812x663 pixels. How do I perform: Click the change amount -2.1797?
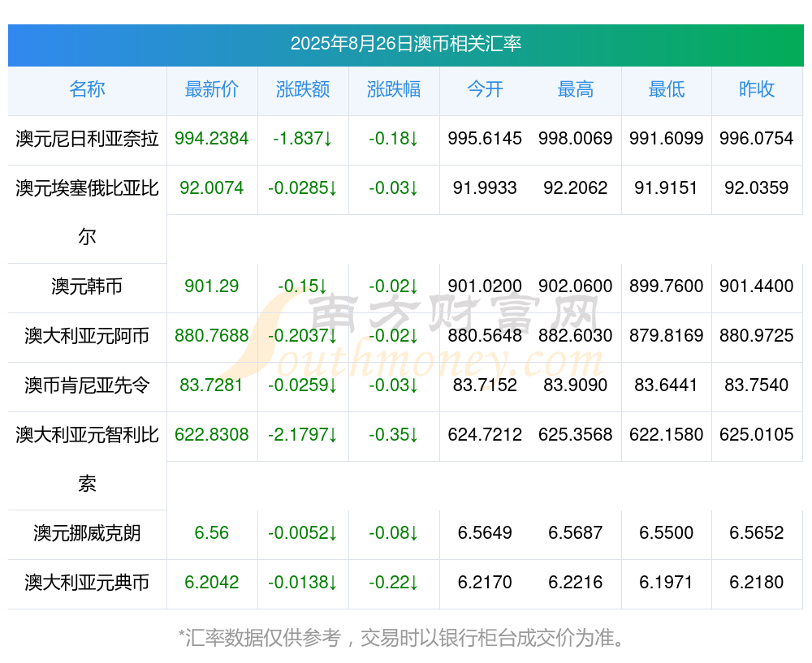[303, 435]
